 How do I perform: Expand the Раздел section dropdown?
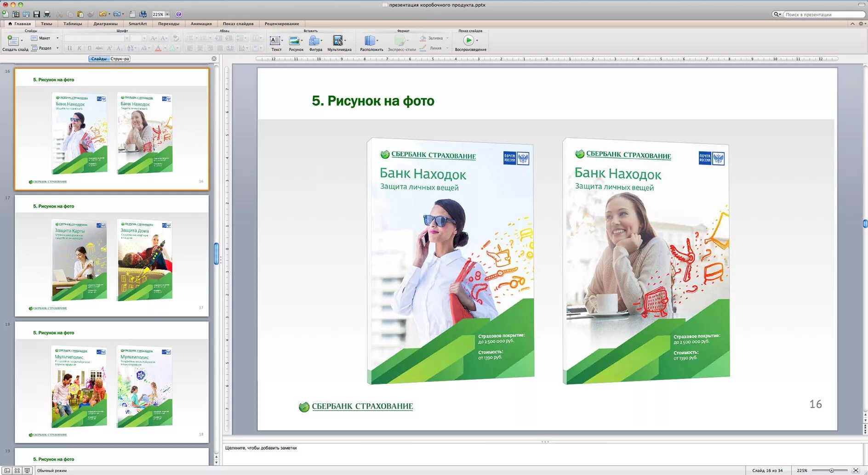[57, 48]
